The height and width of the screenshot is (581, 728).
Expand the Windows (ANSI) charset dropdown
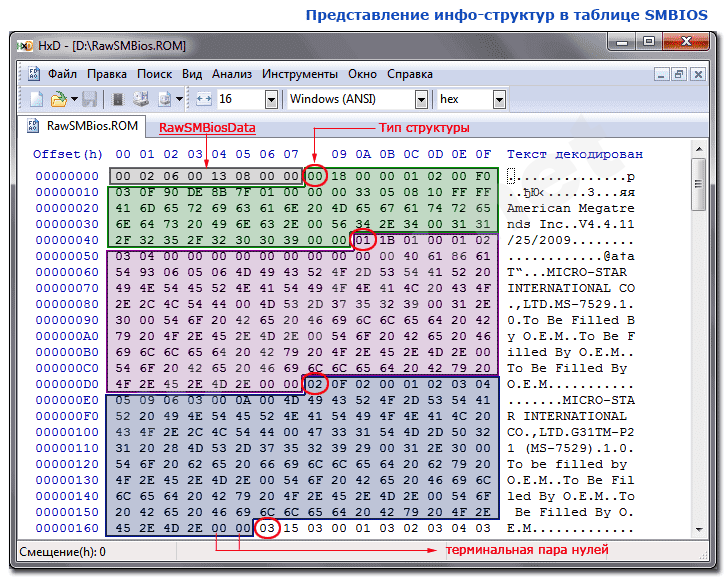pyautogui.click(x=421, y=99)
